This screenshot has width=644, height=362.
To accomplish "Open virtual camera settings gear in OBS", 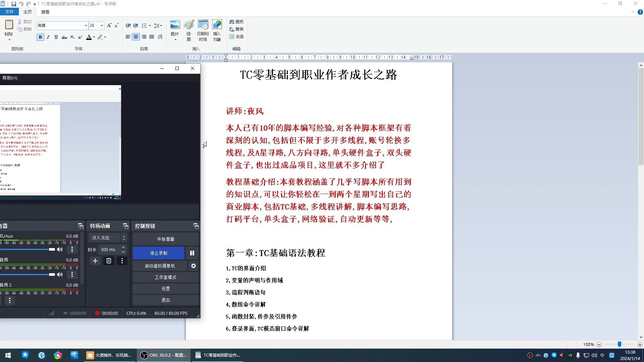I will 194,266.
